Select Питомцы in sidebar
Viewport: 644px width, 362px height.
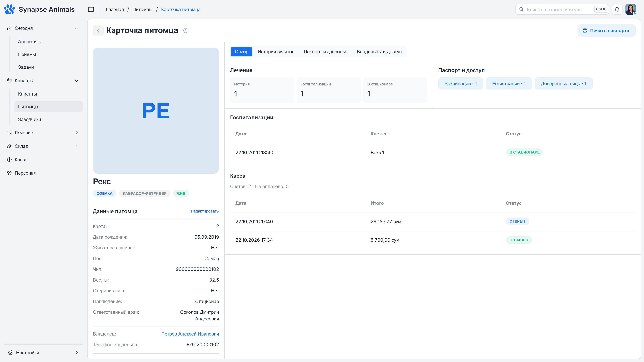pos(48,107)
